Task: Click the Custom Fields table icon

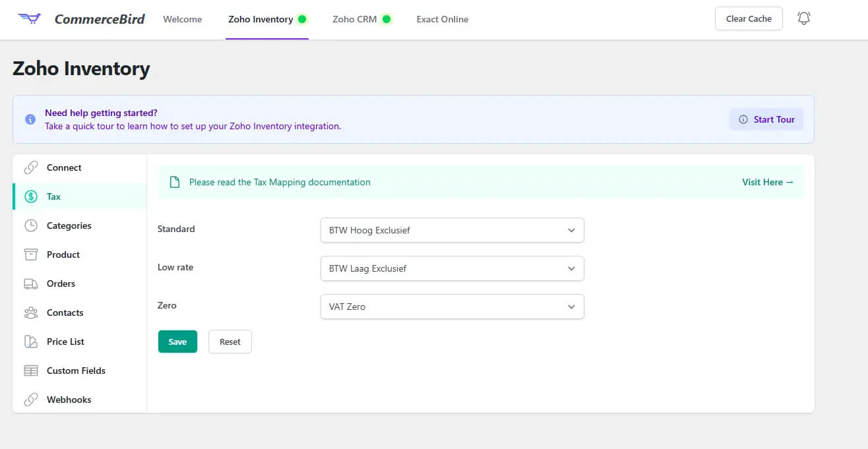Action: pos(30,371)
